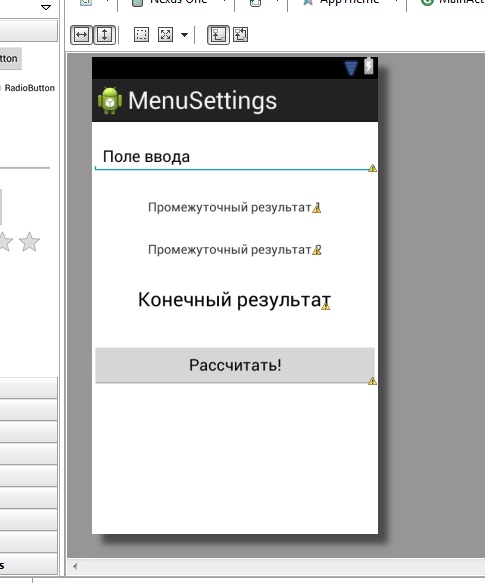The image size is (485, 583).
Task: Open the Nexus One device dropdown
Action: (180, 2)
